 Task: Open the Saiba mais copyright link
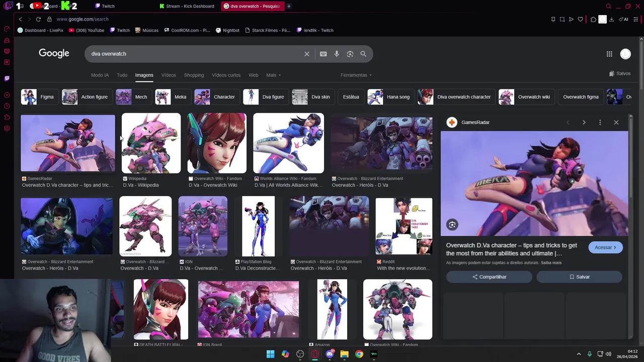(551, 263)
